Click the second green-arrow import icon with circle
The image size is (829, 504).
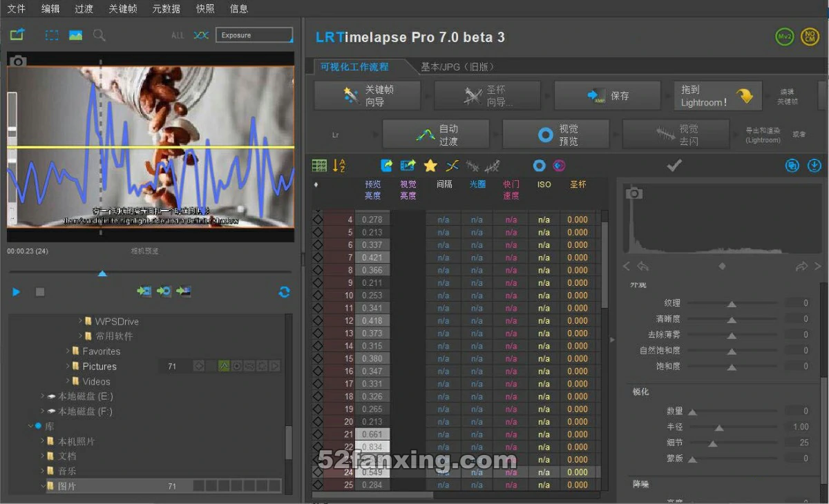point(164,291)
